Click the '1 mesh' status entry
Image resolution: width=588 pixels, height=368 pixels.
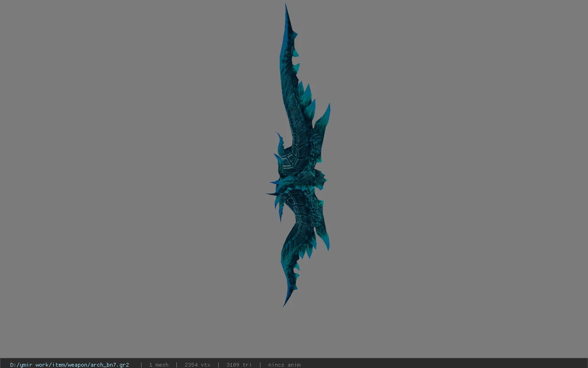[158, 365]
